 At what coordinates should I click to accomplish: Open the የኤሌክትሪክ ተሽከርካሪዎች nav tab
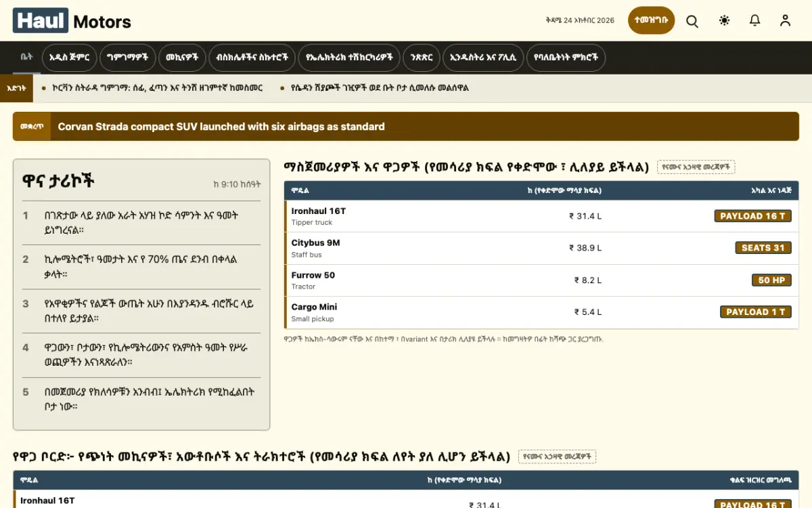point(349,58)
